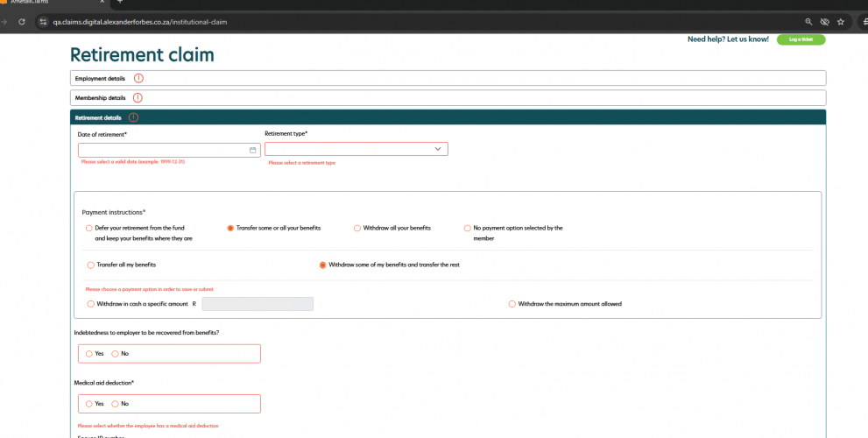Image resolution: width=868 pixels, height=438 pixels.
Task: Expand the Employment details section
Action: click(x=448, y=78)
